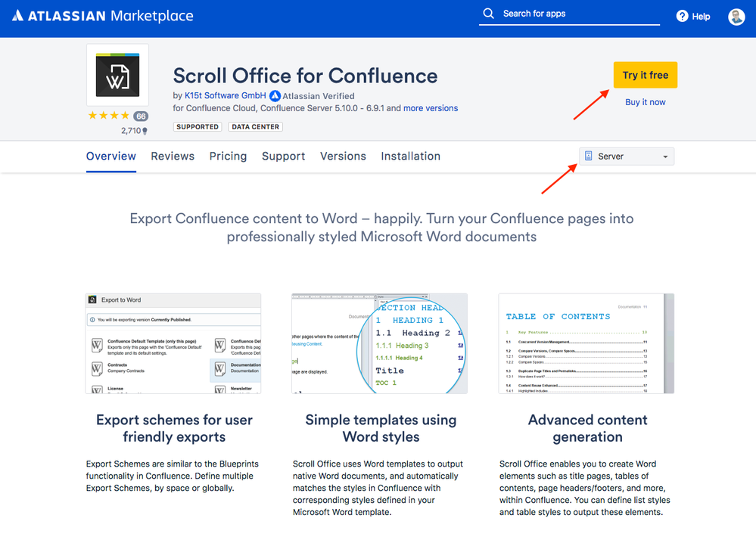
Task: Click the DATA CENTER tag
Action: tap(256, 127)
